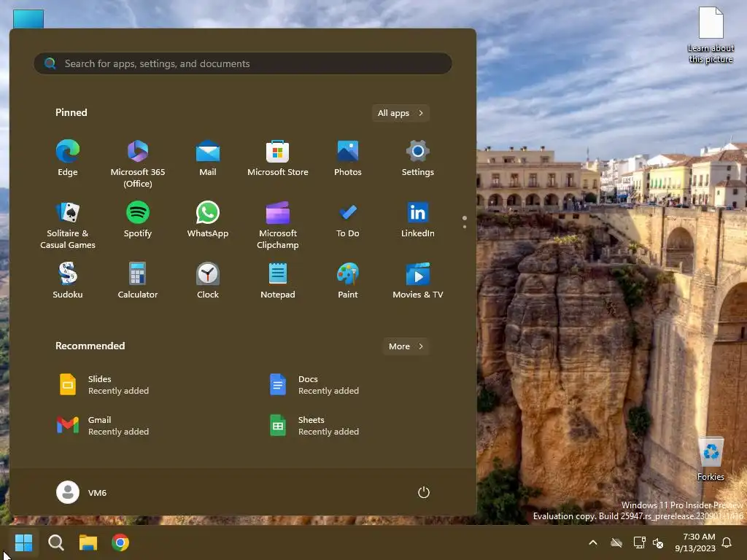Expand hidden system tray icons

point(593,542)
